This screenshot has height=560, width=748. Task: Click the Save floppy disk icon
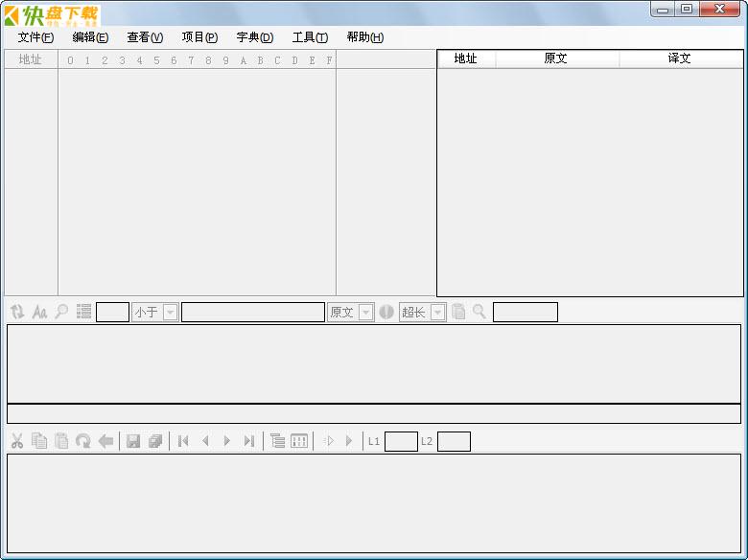(133, 441)
